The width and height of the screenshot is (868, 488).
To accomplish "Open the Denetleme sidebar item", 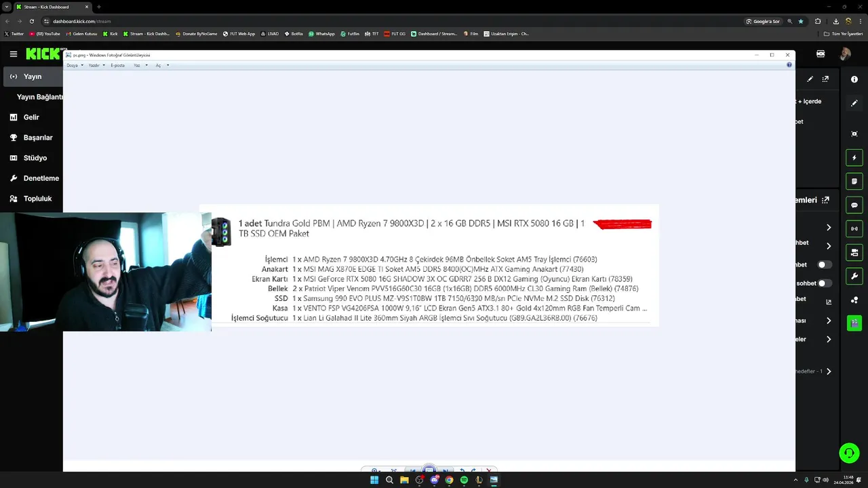I will click(x=32, y=178).
